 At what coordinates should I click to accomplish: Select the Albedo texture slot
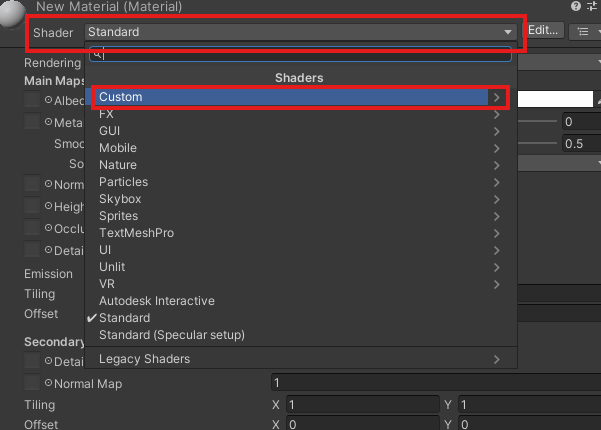32,100
